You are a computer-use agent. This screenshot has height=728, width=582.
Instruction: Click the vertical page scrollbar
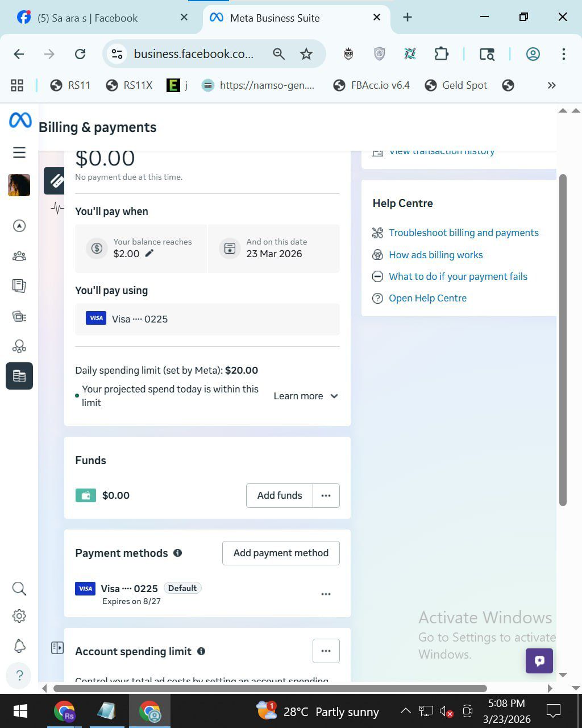563,340
